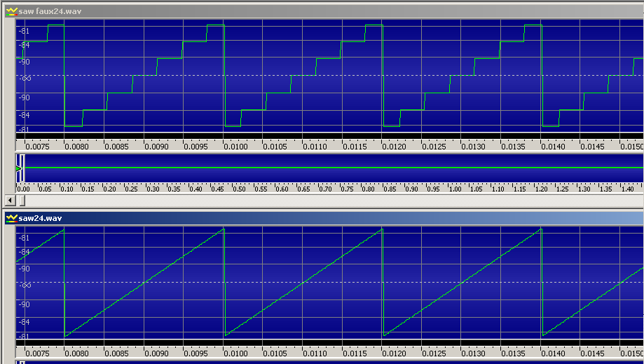Click the saw24.wav window icon
The image size is (644, 364).
coord(11,217)
